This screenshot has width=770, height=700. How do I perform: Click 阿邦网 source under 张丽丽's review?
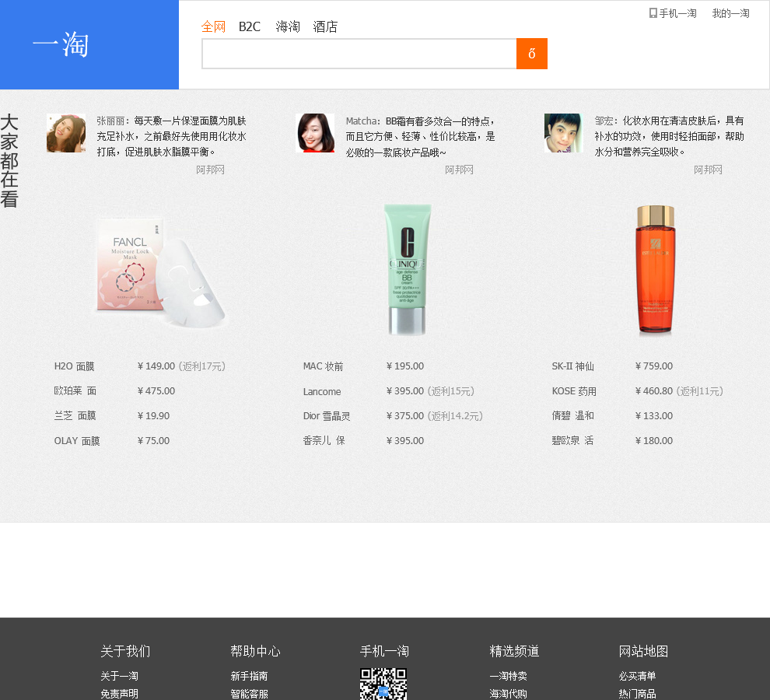[x=210, y=170]
